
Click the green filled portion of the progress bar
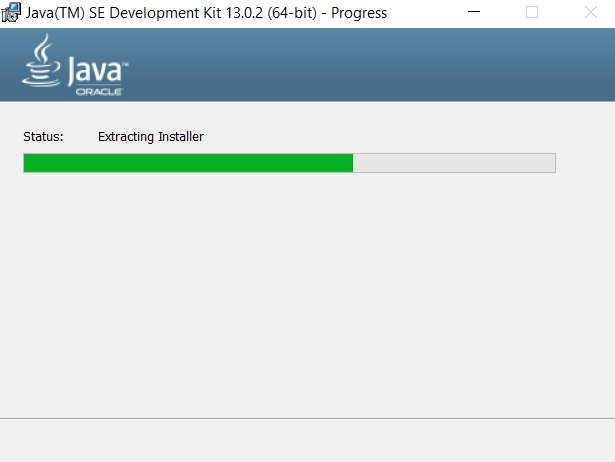coord(188,163)
